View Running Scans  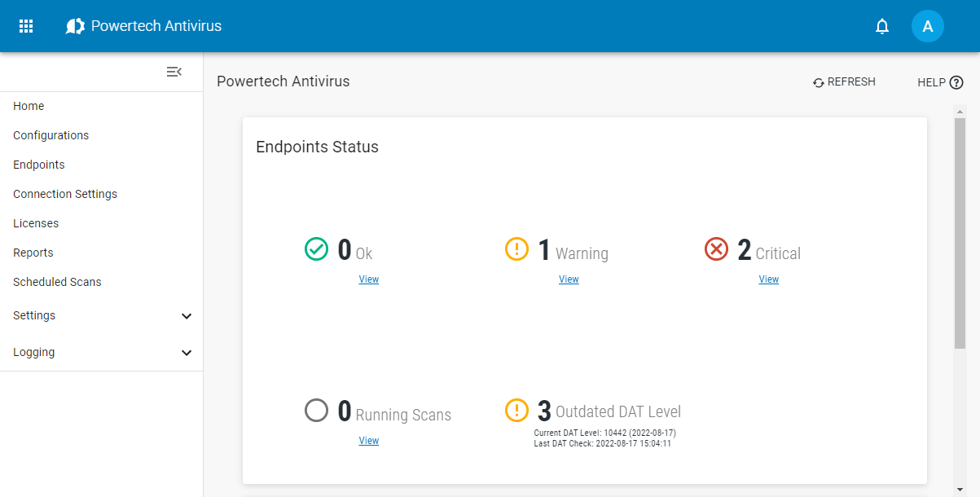(369, 441)
